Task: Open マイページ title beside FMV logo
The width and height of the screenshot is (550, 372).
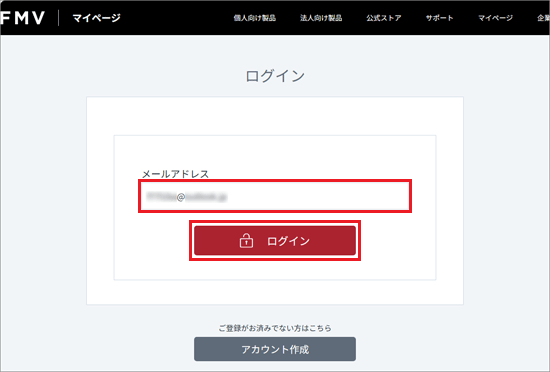Action: (96, 18)
